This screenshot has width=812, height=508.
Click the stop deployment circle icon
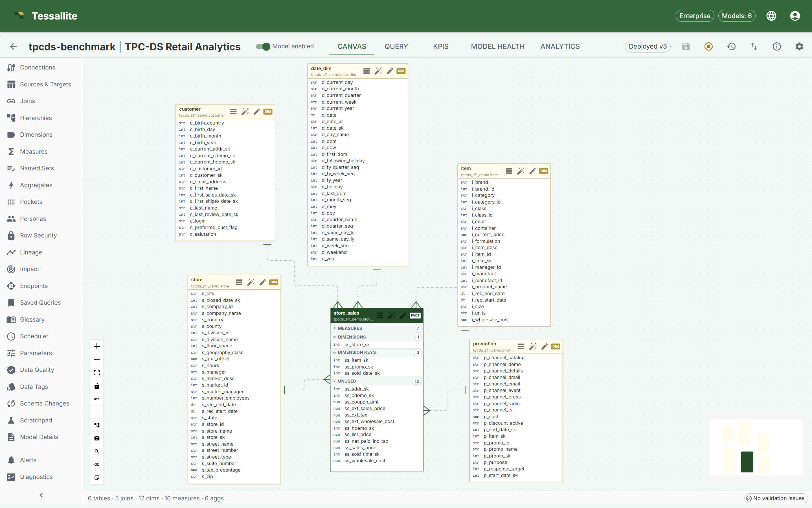(x=708, y=46)
